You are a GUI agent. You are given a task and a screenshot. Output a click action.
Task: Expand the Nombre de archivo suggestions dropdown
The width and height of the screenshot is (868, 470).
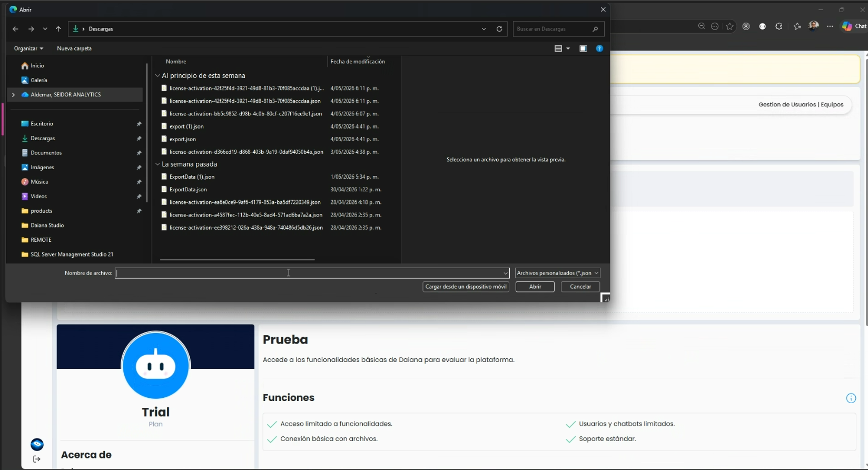pyautogui.click(x=506, y=273)
